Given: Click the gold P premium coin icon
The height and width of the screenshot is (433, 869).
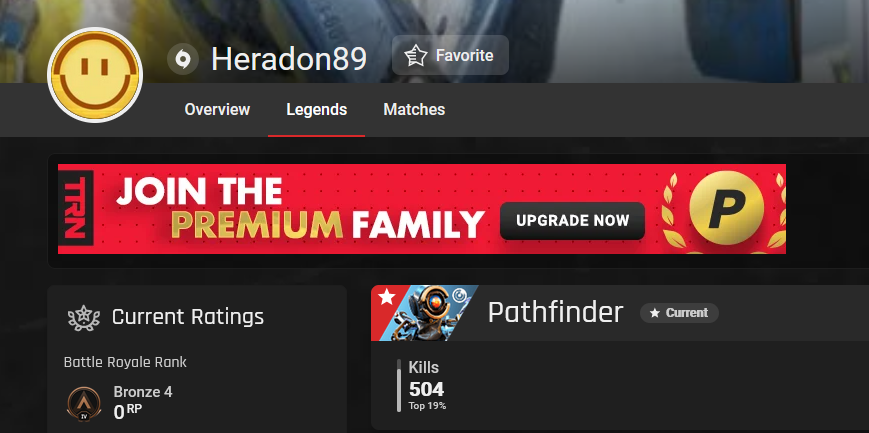Looking at the screenshot, I should click(x=727, y=207).
